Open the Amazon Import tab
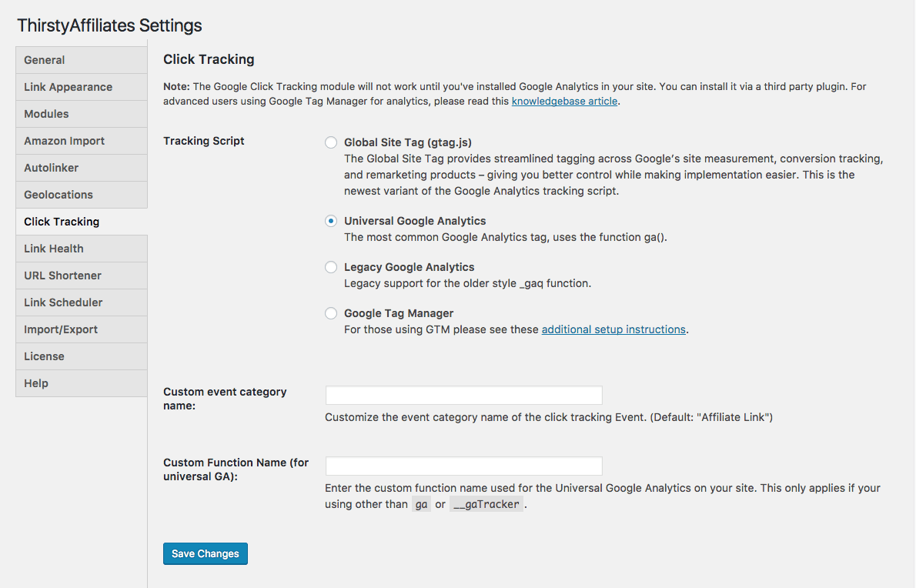Viewport: 916px width, 588px height. click(x=81, y=141)
